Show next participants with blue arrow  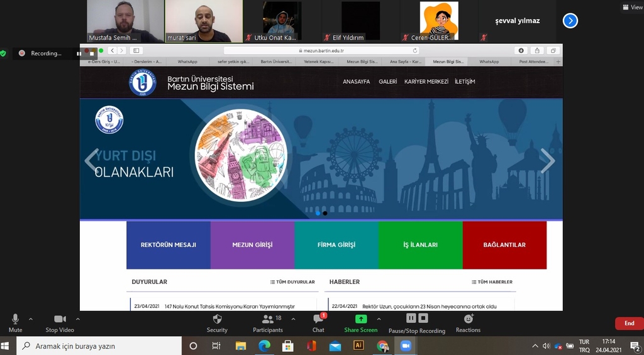click(x=570, y=21)
